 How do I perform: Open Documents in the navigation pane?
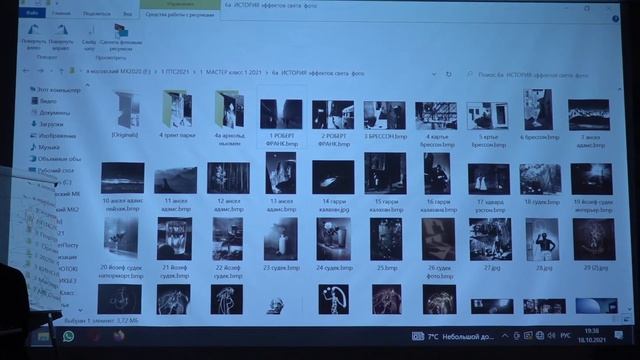click(51, 112)
